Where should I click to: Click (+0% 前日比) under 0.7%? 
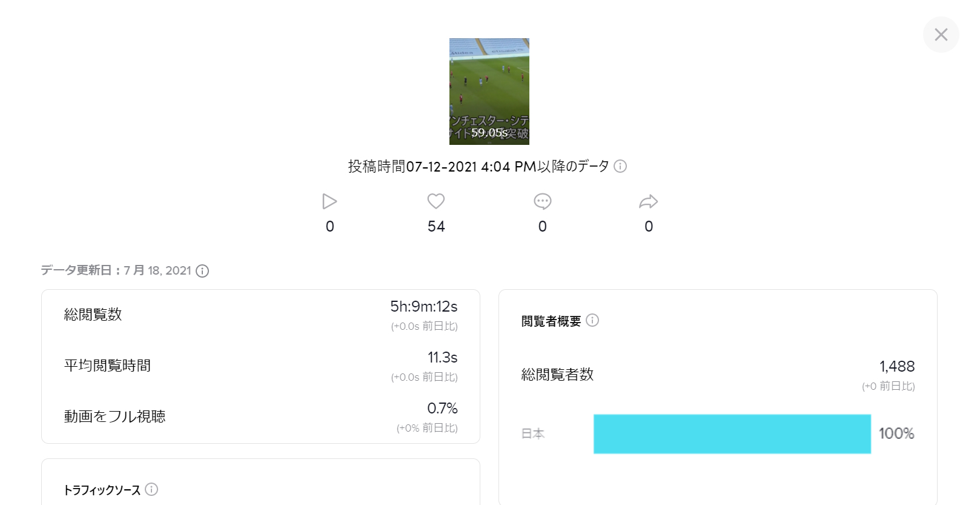427,428
